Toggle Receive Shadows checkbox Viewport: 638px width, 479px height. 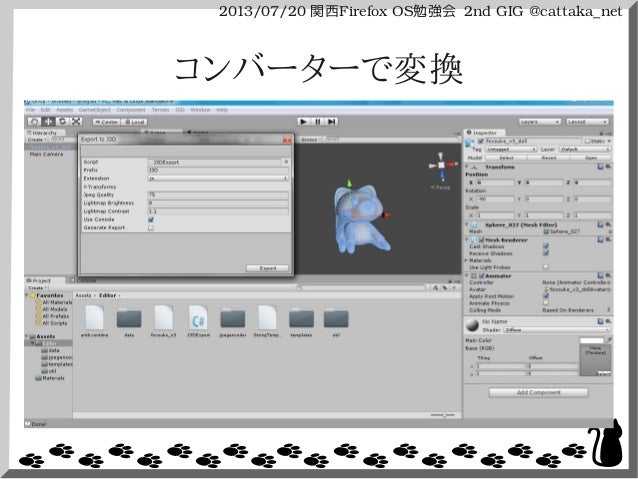[x=546, y=253]
